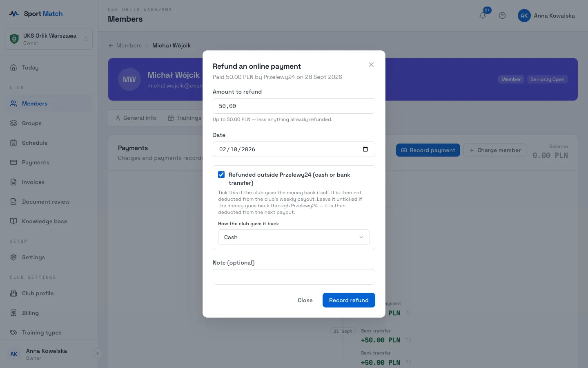Click the Member role badge
Screen dimensions: 588x368
coord(511,79)
